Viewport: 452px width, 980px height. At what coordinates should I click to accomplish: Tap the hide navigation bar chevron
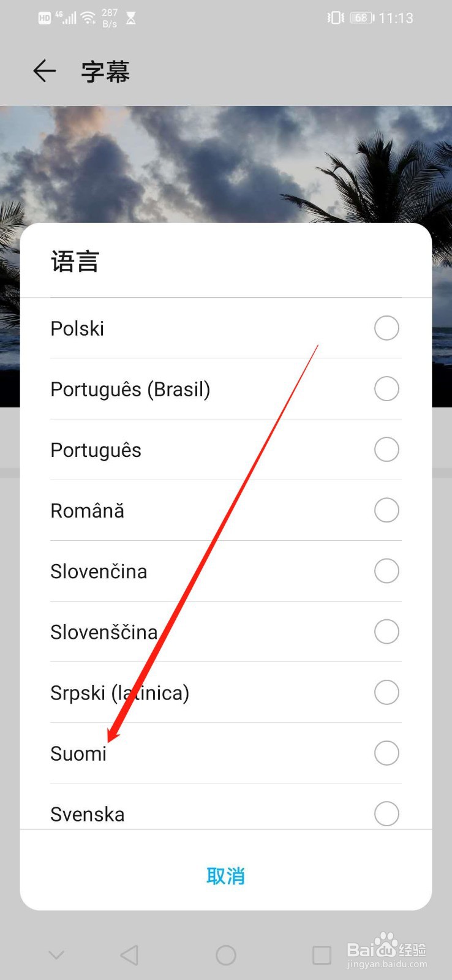click(56, 954)
